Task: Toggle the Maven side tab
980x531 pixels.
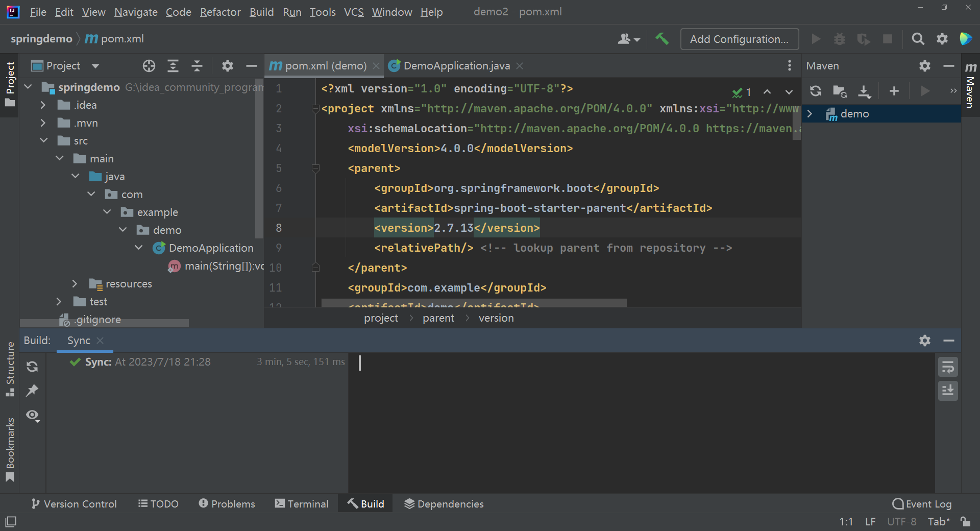Action: click(970, 85)
